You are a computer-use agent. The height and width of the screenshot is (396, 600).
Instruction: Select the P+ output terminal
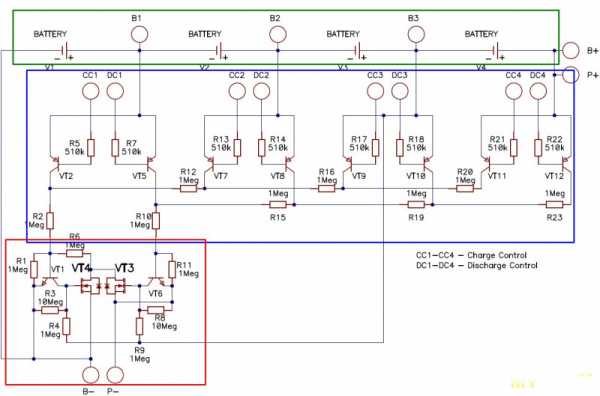(571, 75)
